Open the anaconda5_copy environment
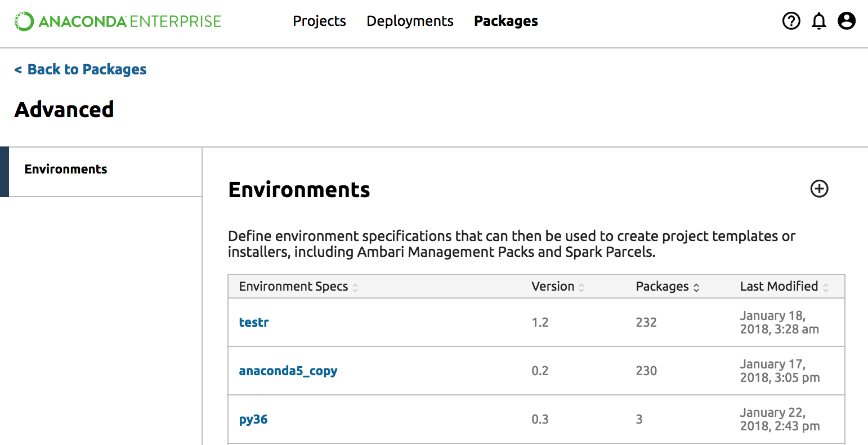 click(288, 371)
